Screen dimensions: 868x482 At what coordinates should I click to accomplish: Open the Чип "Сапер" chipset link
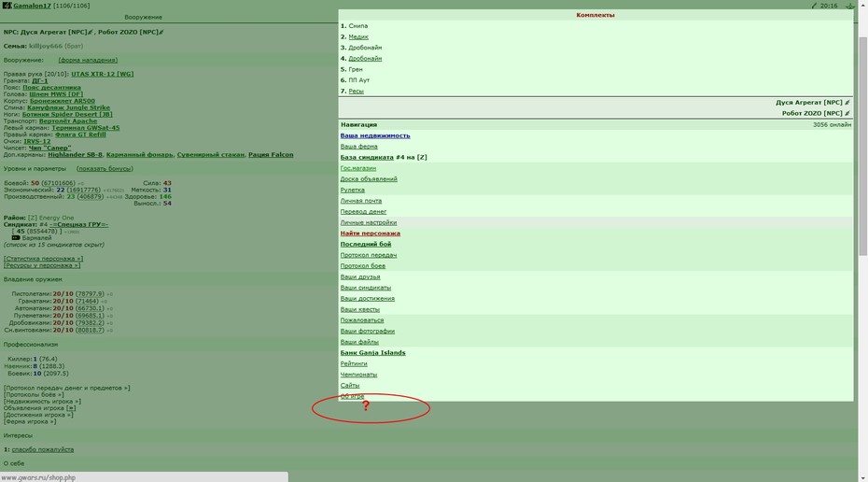point(49,148)
